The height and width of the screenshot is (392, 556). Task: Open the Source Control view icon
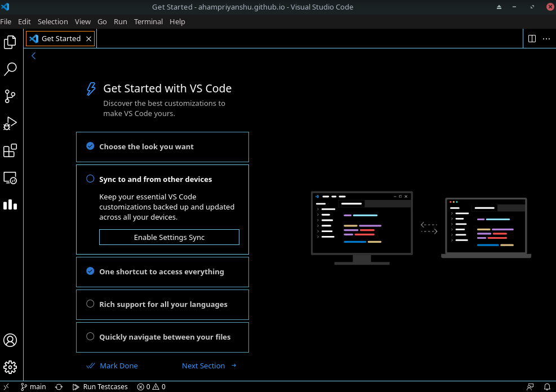pos(10,96)
